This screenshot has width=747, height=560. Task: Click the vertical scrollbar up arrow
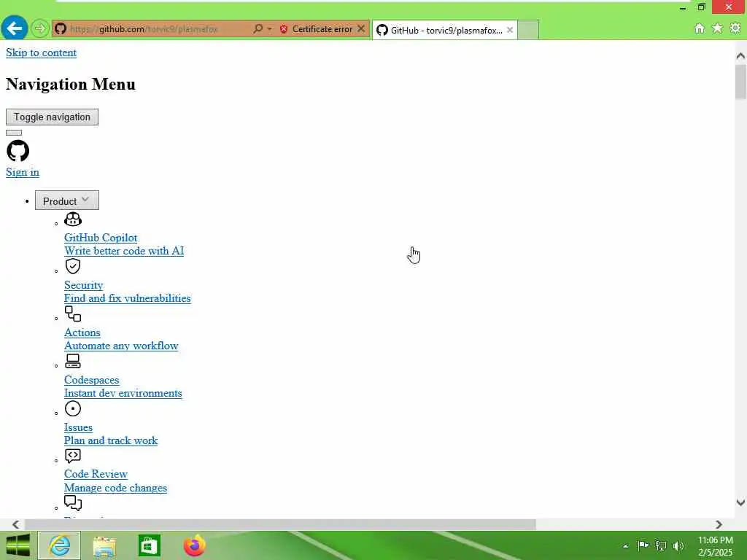(740, 55)
